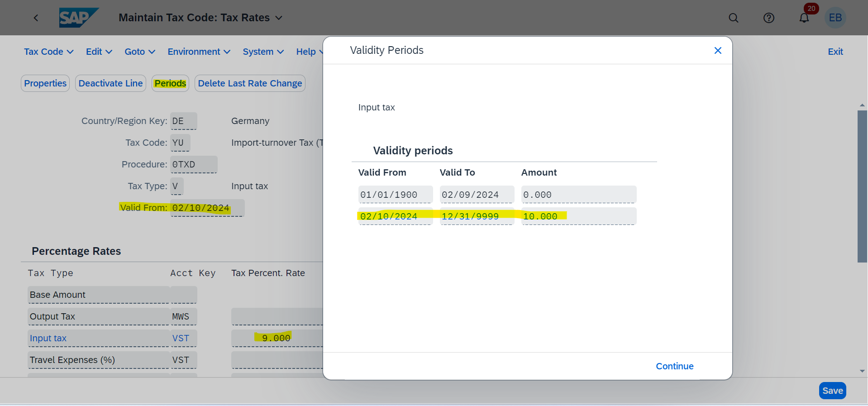The height and width of the screenshot is (406, 868).
Task: Open the EB user profile avatar
Action: (835, 18)
